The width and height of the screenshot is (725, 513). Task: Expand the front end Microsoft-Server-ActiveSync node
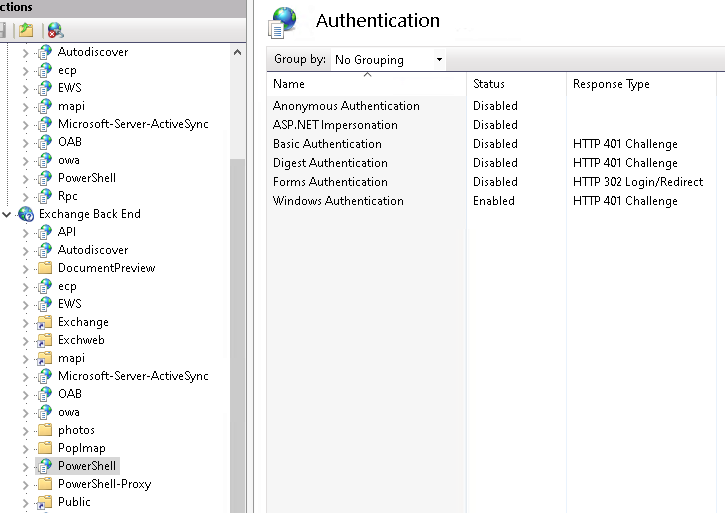(25, 125)
